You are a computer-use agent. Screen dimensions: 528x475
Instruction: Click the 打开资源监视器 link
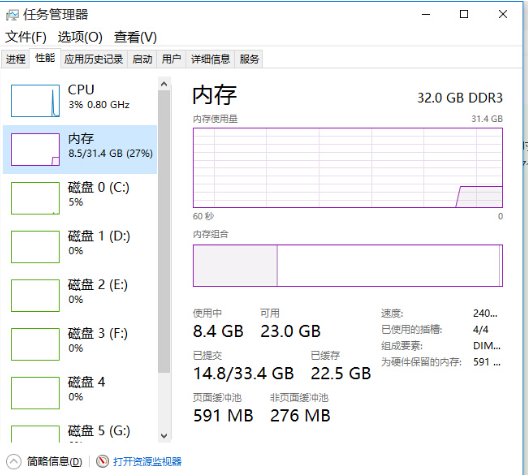(147, 462)
